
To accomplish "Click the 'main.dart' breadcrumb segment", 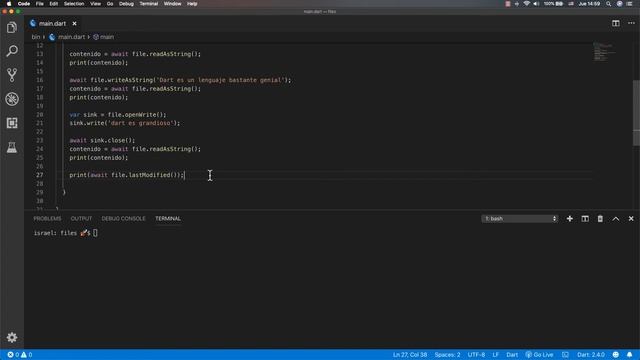I will pos(71,37).
